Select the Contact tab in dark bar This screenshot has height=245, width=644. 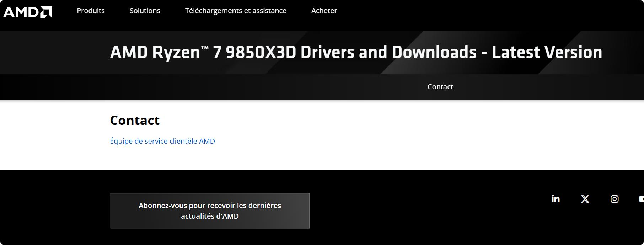pos(440,87)
